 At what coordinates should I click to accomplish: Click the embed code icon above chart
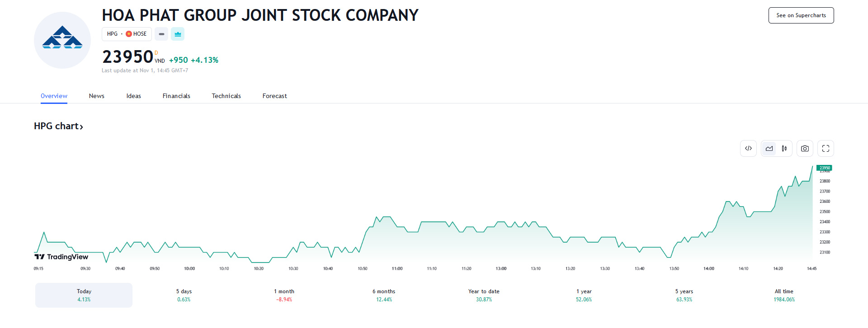pyautogui.click(x=748, y=149)
